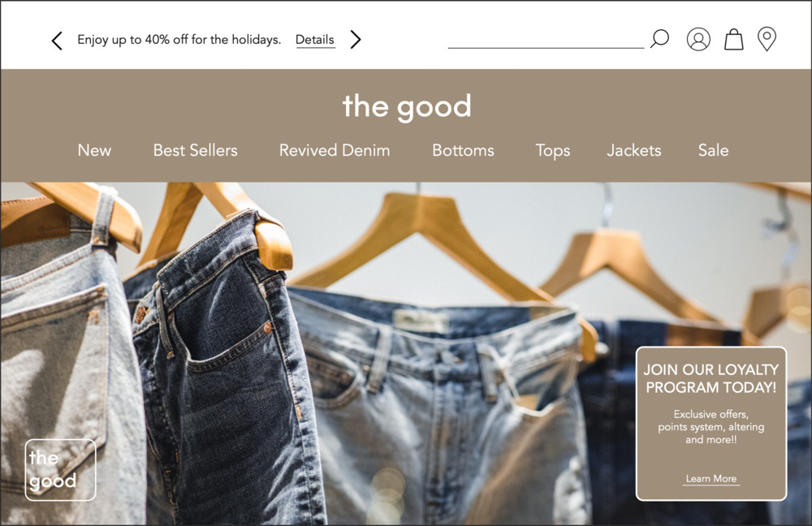
Task: Go to the Sale section
Action: click(x=713, y=150)
